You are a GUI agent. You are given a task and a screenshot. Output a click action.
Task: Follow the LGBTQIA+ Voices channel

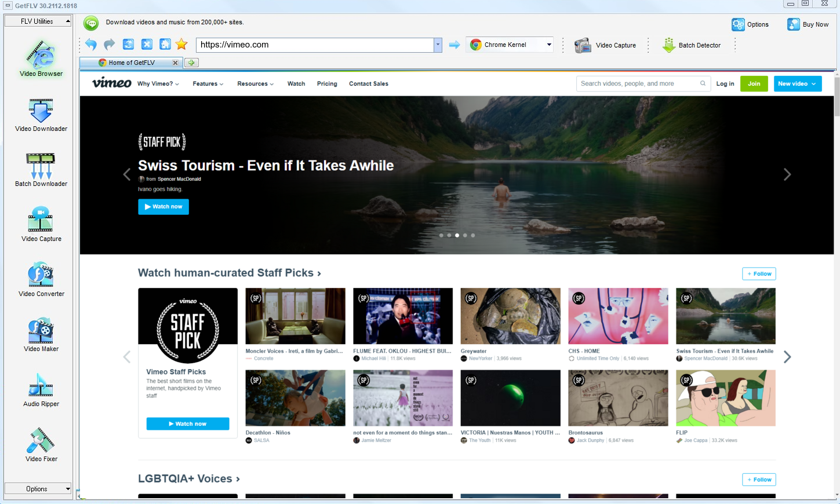point(759,480)
